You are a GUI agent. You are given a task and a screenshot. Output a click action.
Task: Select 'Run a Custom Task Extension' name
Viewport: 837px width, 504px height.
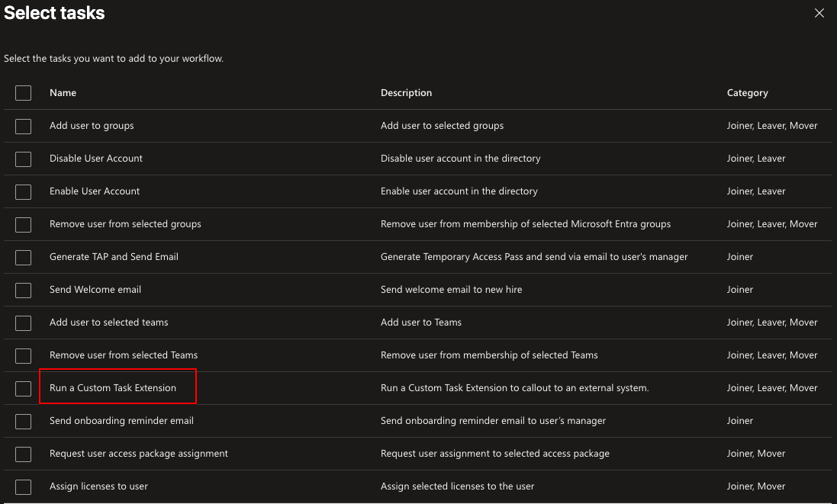pos(113,388)
